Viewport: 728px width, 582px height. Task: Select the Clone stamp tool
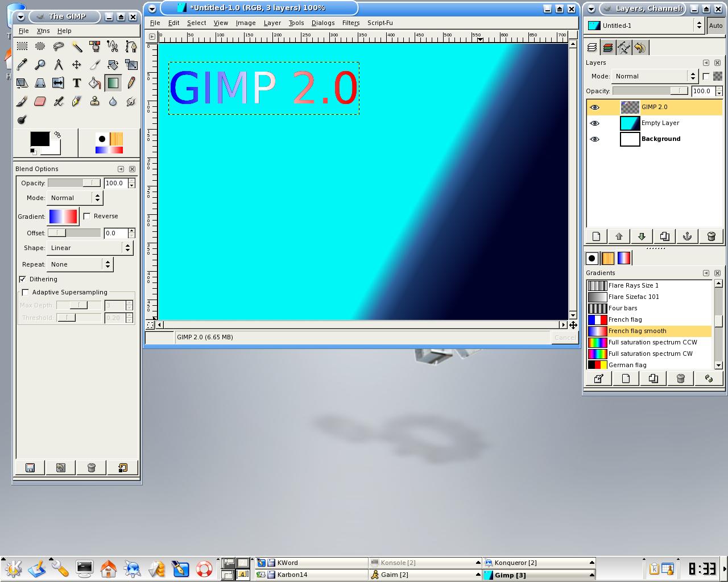tap(95, 101)
